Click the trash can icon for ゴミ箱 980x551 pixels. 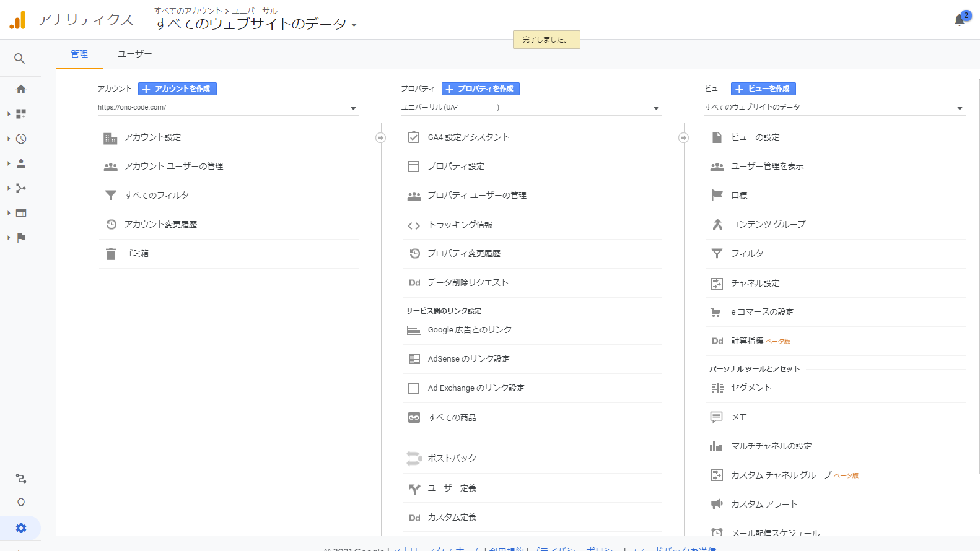click(x=111, y=254)
